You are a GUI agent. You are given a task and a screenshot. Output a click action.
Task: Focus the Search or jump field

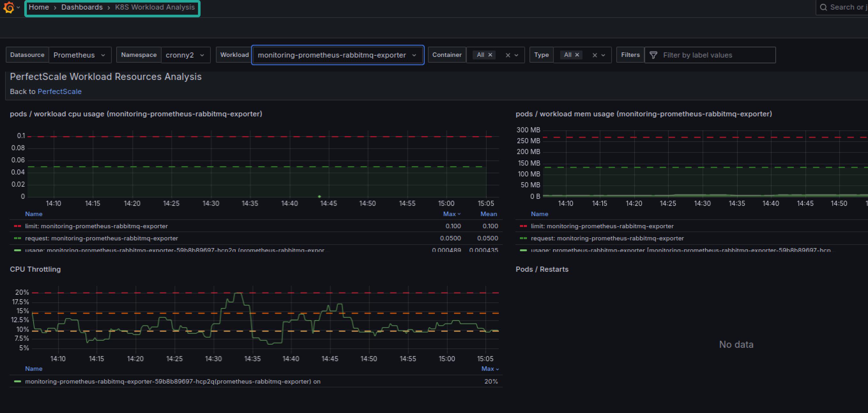[842, 7]
